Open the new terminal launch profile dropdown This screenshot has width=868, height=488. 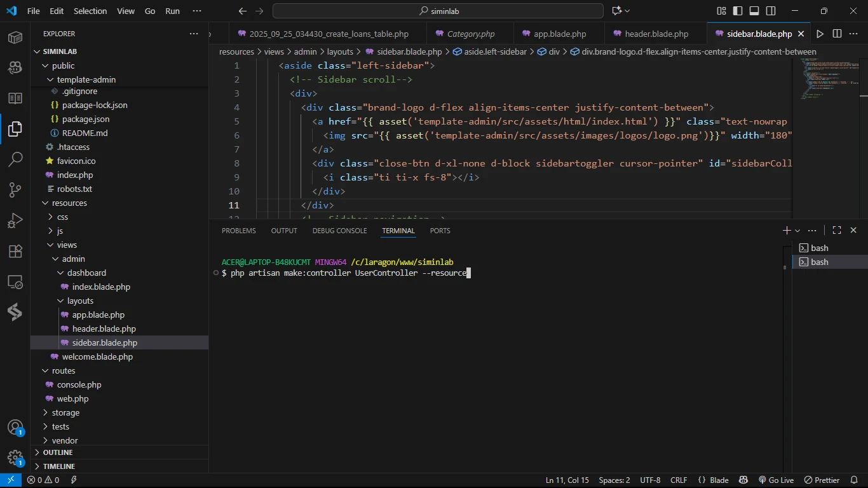pyautogui.click(x=798, y=231)
